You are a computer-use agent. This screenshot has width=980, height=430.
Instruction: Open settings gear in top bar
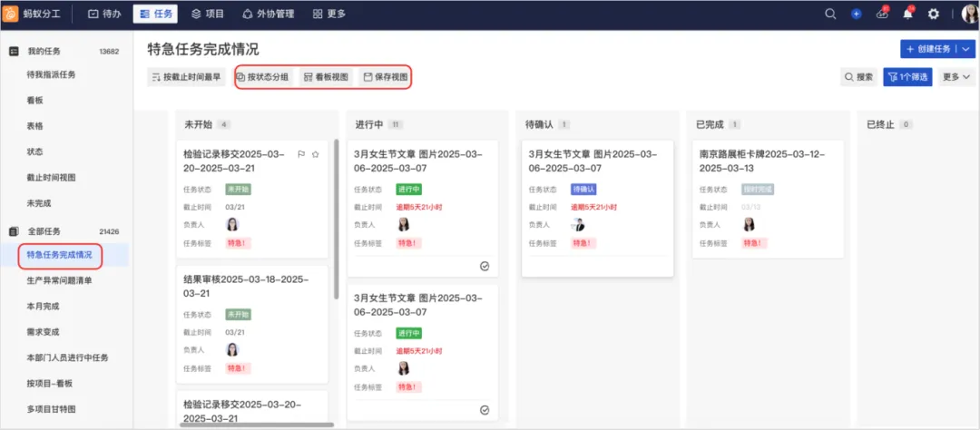(933, 14)
